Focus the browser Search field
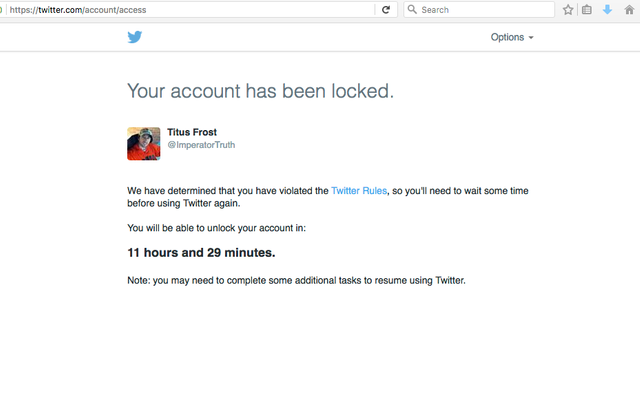640x409 pixels. pos(479,10)
